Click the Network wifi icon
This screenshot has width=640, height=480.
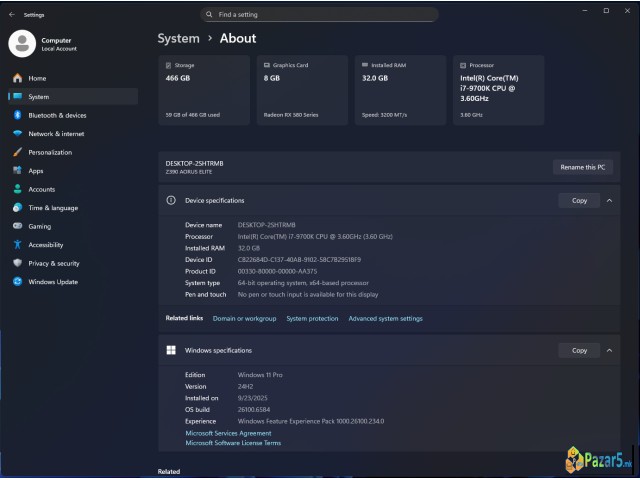tap(18, 133)
